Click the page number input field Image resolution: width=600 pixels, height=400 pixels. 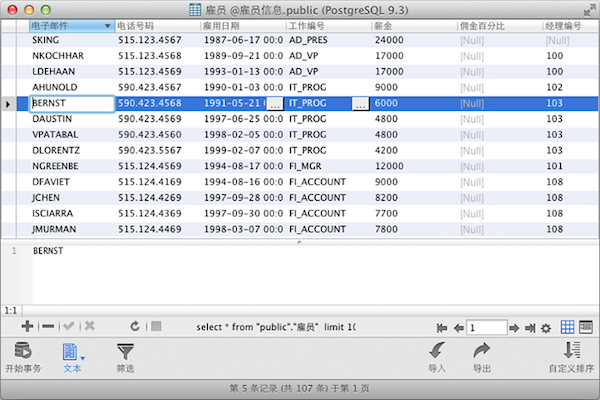[x=486, y=328]
